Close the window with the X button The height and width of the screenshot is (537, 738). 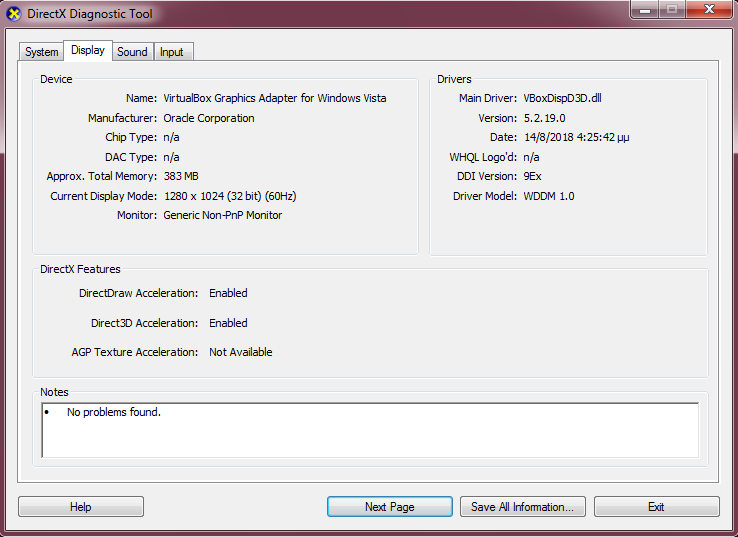[709, 9]
